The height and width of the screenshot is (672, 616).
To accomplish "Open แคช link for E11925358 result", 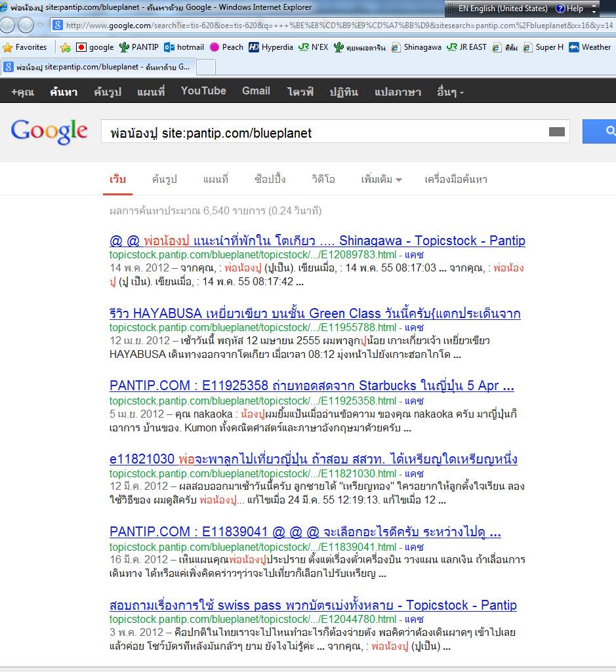I will coord(414,401).
